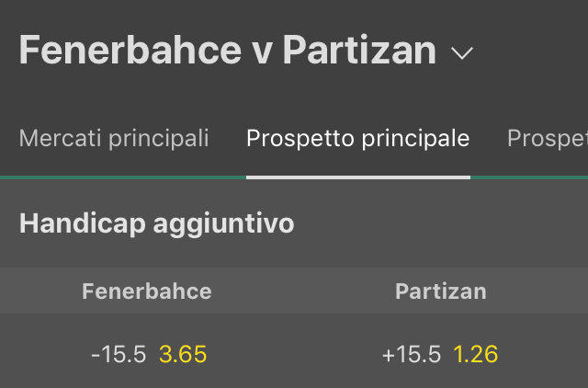Image resolution: width=588 pixels, height=388 pixels.
Task: Click the word Fenerbahce in the match title
Action: 129,51
